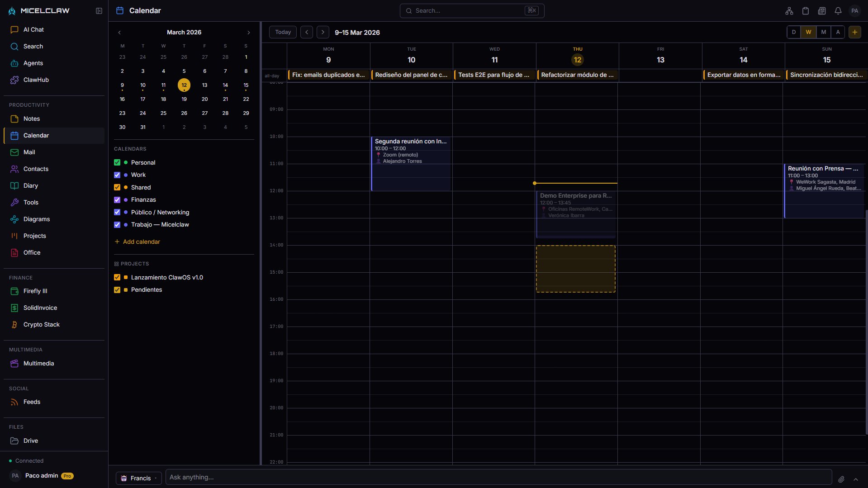Open the notifications bell
The height and width of the screenshot is (488, 868).
(838, 10)
